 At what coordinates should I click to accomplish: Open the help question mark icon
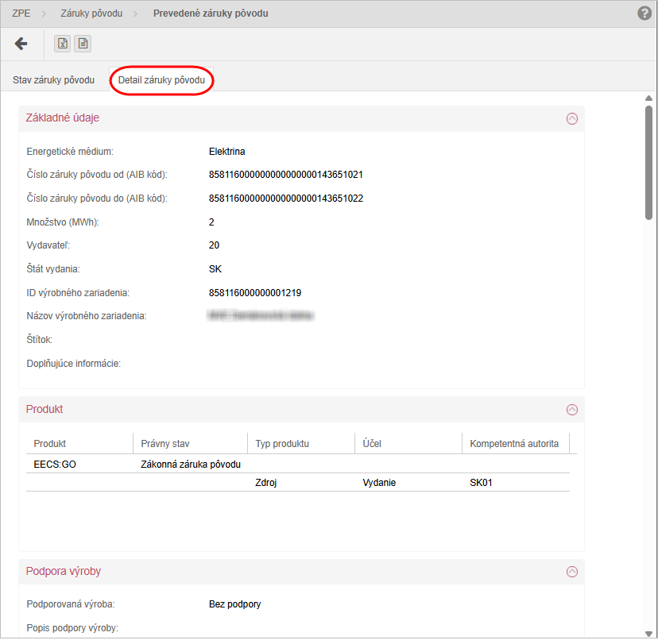644,13
